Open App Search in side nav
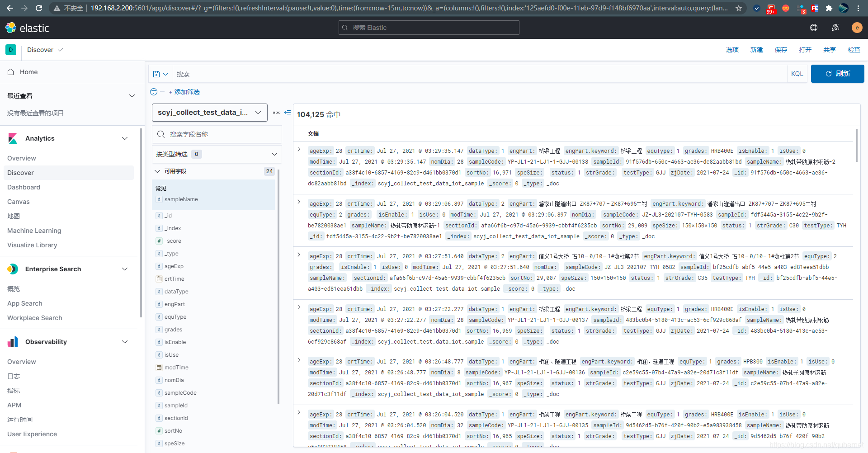 [x=25, y=303]
